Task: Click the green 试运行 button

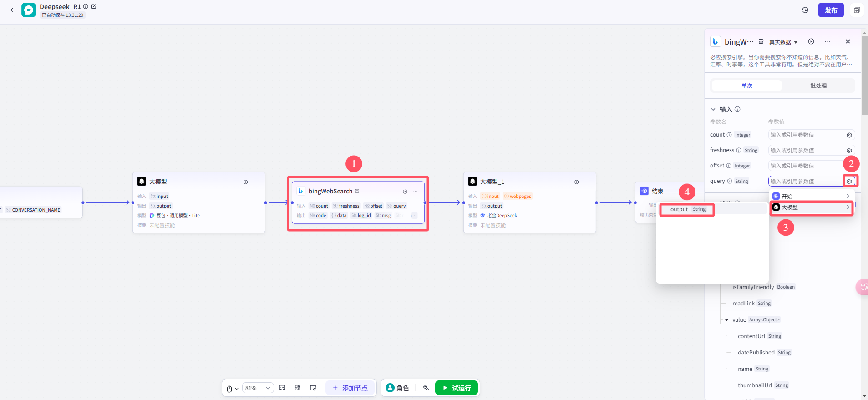Action: (457, 388)
